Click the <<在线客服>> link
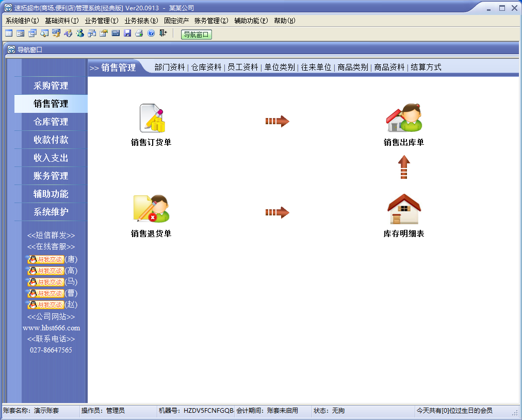 (x=51, y=247)
